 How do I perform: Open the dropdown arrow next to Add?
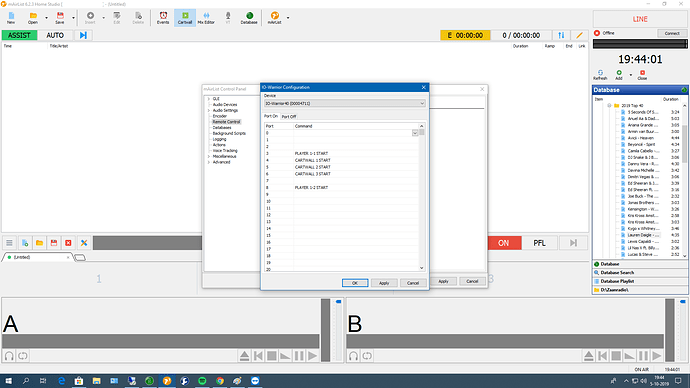630,75
